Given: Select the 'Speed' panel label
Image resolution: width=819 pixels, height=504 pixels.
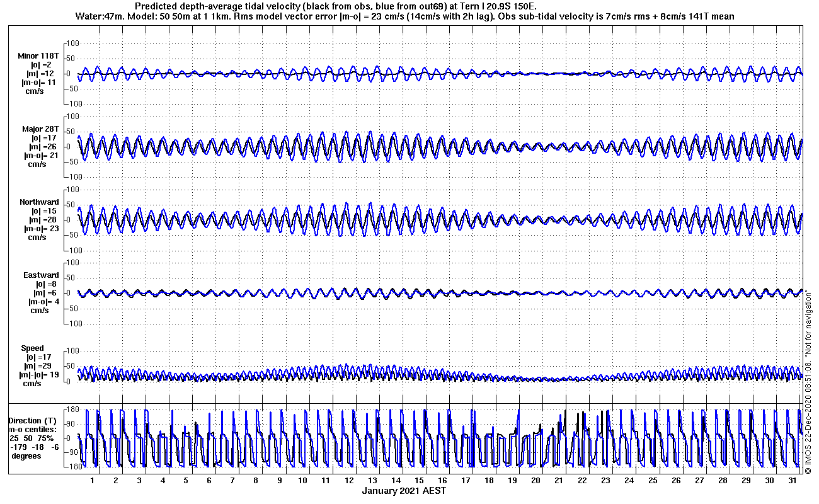Looking at the screenshot, I should [x=32, y=348].
